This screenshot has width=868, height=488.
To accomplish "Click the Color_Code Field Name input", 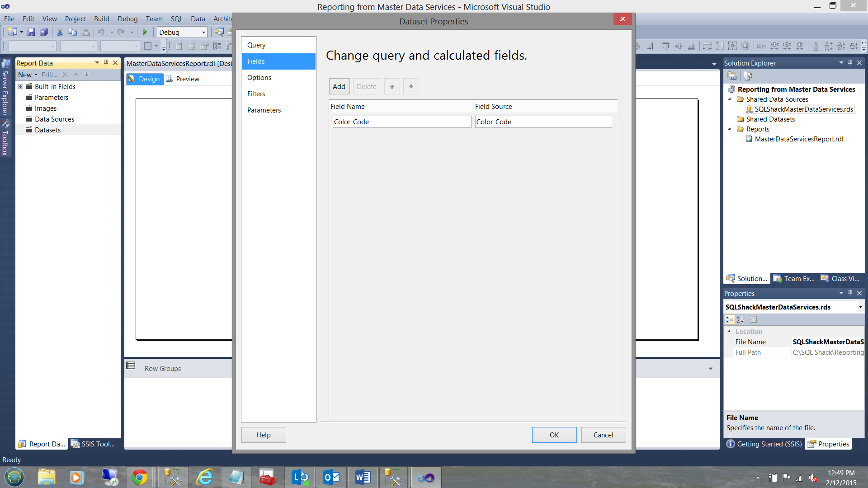I will [401, 122].
